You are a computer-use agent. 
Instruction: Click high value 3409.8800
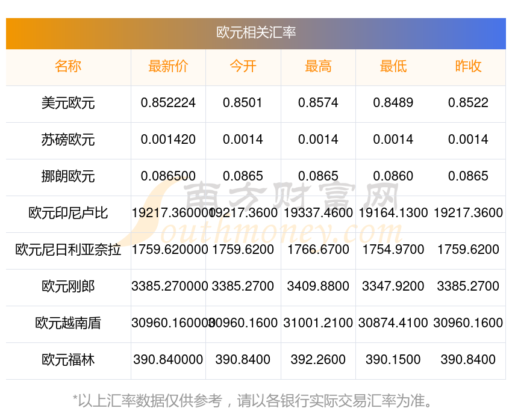click(x=318, y=286)
